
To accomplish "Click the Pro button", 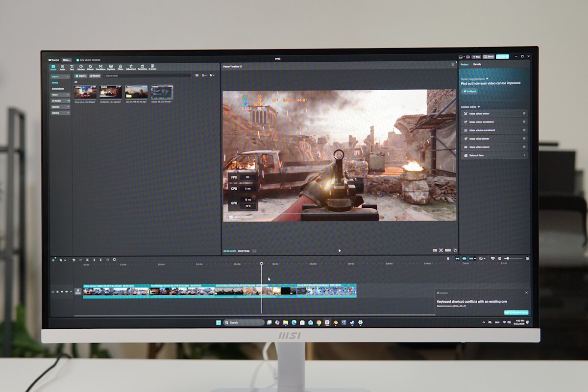I will pyautogui.click(x=476, y=57).
